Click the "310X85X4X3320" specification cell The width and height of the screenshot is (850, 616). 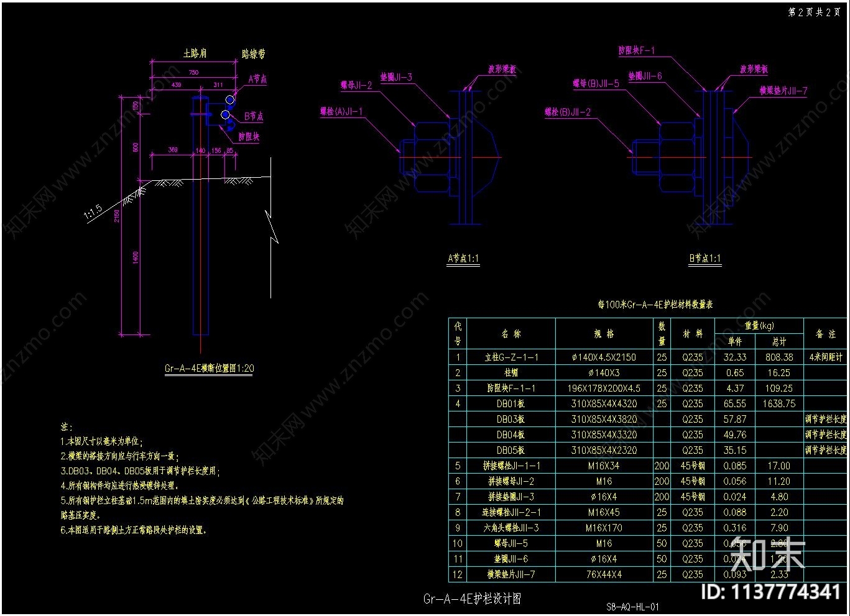pyautogui.click(x=604, y=435)
